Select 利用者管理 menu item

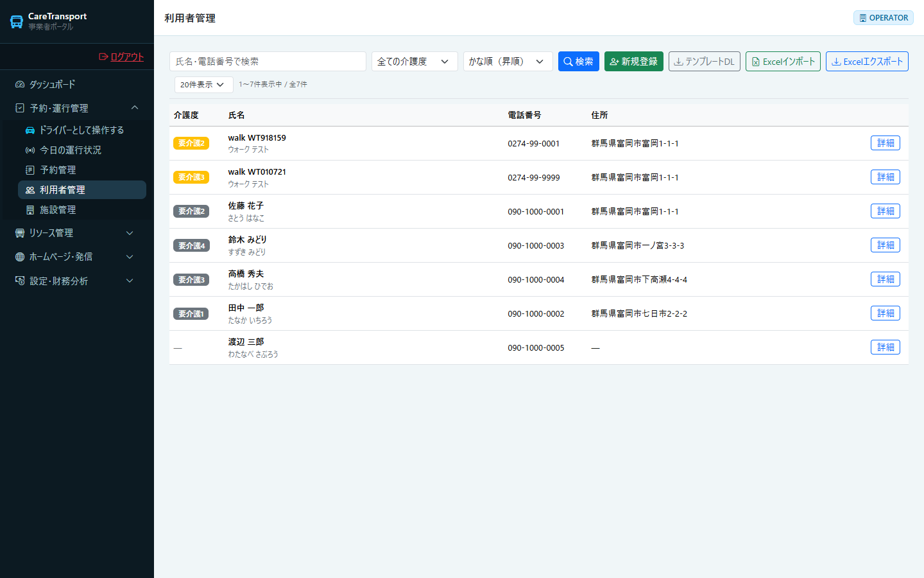(x=82, y=190)
